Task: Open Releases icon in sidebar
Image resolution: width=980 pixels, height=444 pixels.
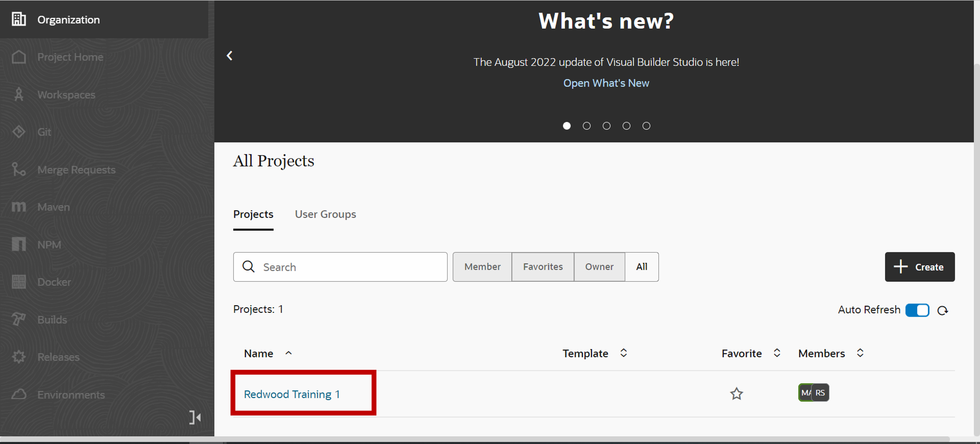Action: (19, 357)
